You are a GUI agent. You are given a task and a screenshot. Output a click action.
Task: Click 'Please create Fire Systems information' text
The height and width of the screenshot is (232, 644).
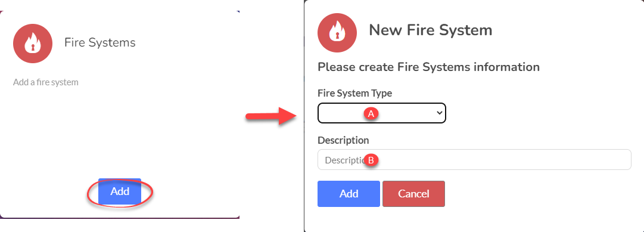pos(429,67)
